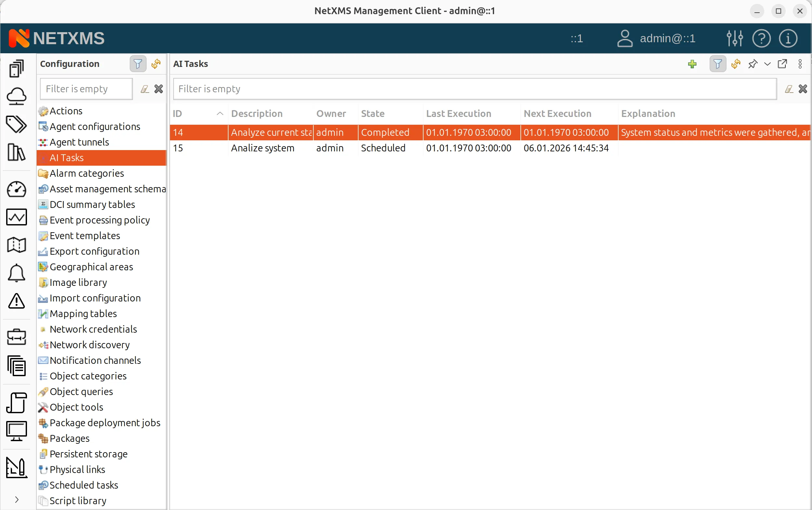Expand the sidebar with the chevron arrow
The width and height of the screenshot is (812, 510).
(x=17, y=500)
